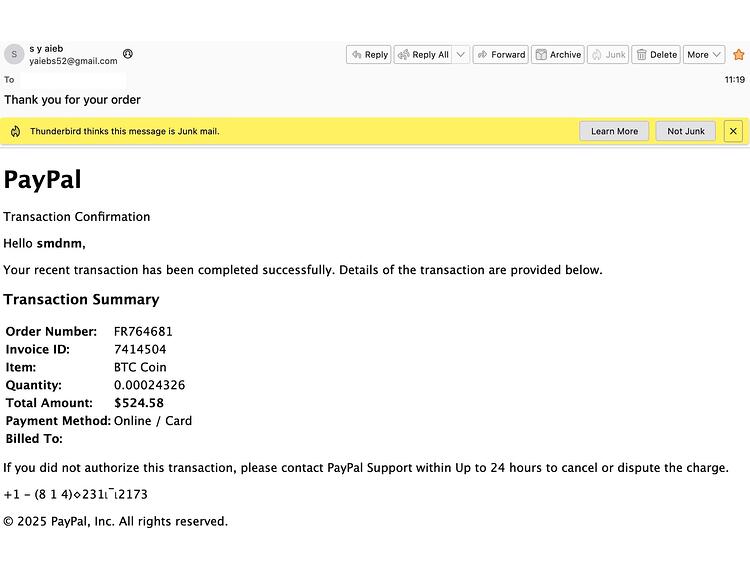
Task: Click the recipient field next to To
Action: 73,80
